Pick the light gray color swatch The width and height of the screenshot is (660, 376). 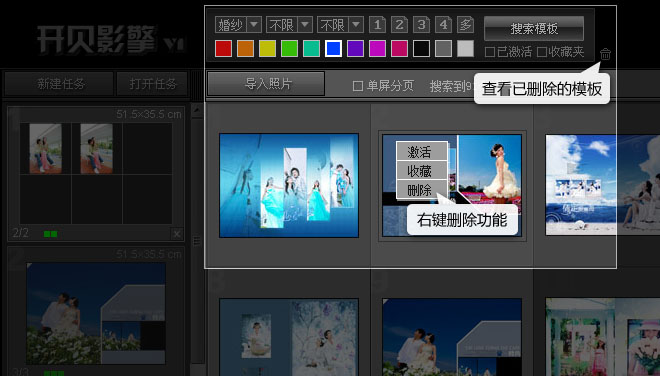coord(465,49)
